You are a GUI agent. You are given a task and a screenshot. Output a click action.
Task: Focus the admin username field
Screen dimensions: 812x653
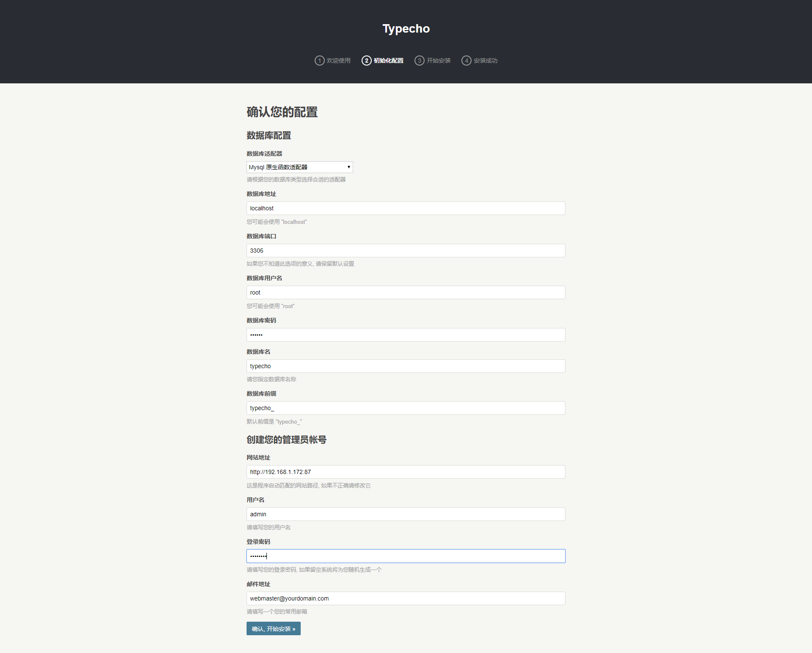[x=406, y=514]
